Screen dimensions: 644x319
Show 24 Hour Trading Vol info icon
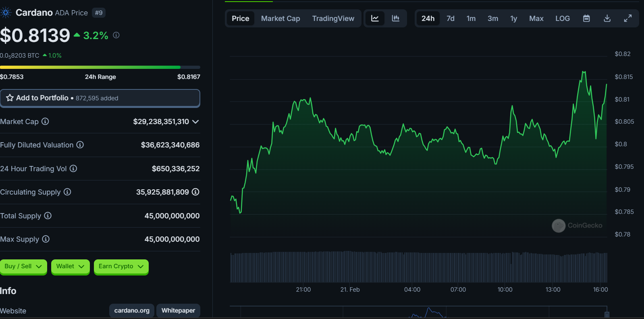click(x=73, y=168)
